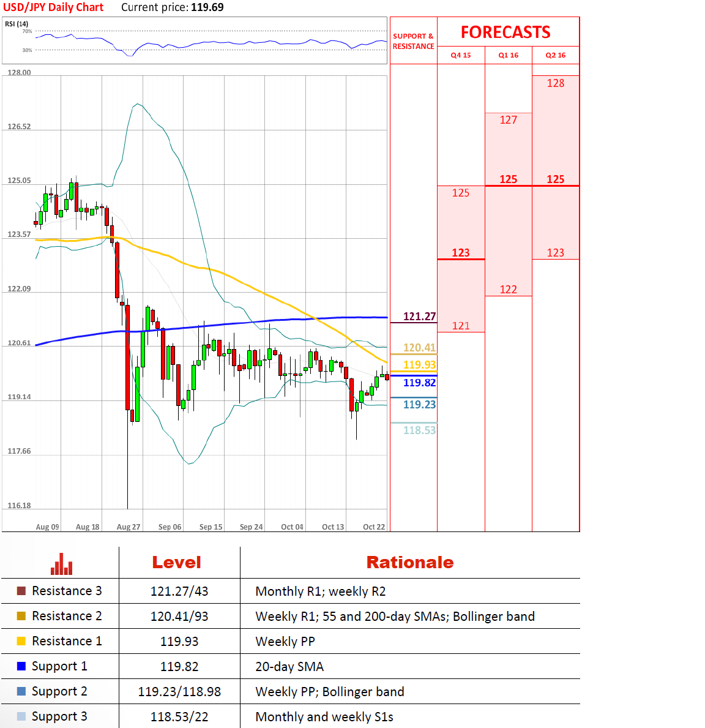
Task: Click the 'Level' table column header
Action: click(177, 563)
